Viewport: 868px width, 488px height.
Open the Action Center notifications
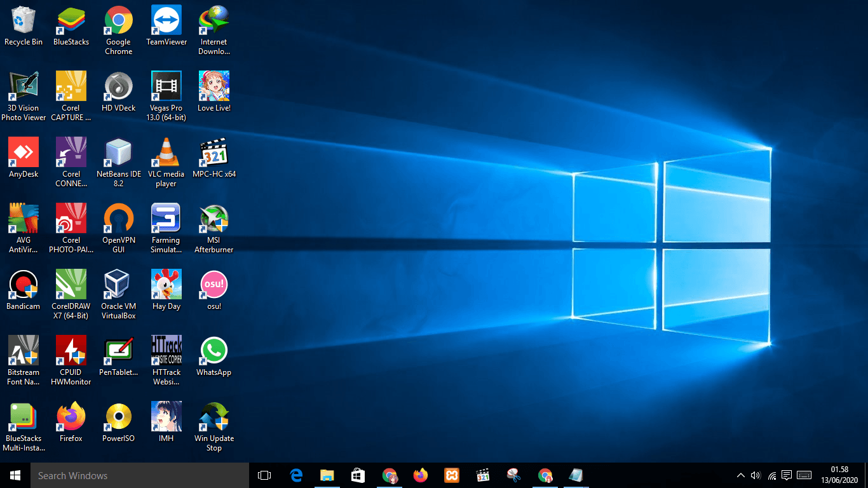(x=787, y=475)
